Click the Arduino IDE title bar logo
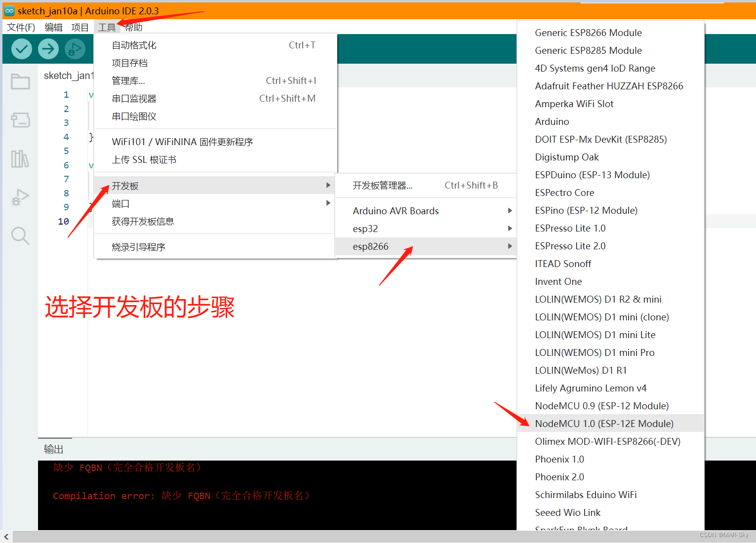Screen dimensions: 756x543 (9, 11)
